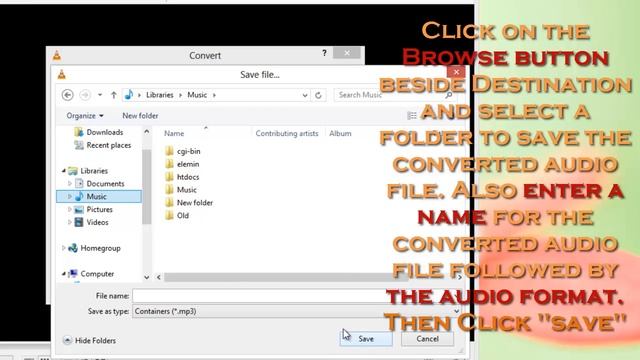
Task: Expand the Videos library node
Action: coord(70,222)
